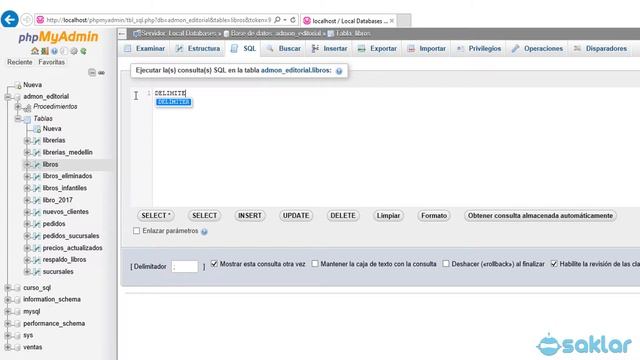Collapse all navigation tree icon
Image resolution: width=640 pixels, height=360 pixels.
tap(92, 73)
